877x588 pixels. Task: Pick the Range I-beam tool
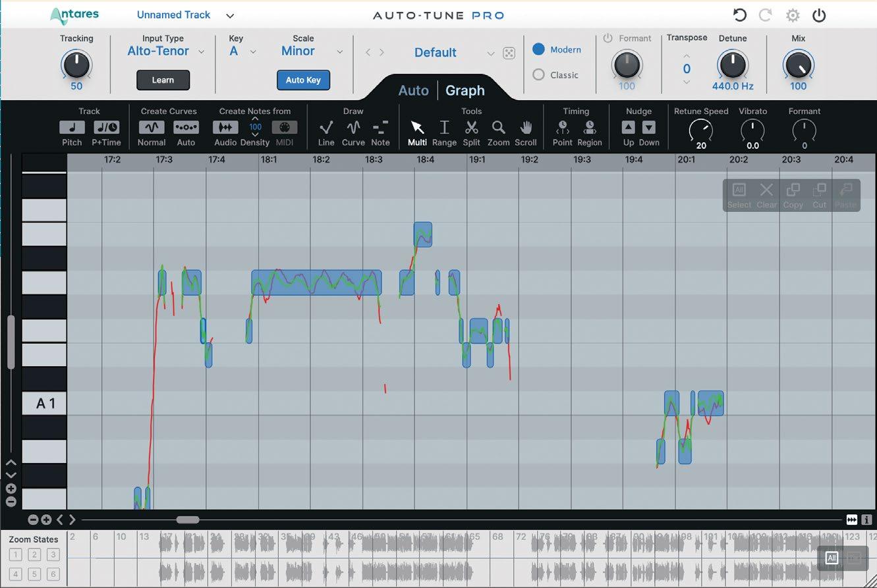click(x=444, y=128)
